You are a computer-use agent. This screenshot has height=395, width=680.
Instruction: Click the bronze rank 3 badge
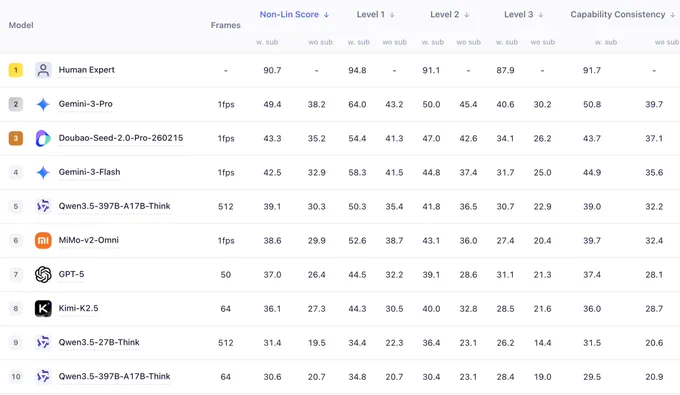point(16,138)
